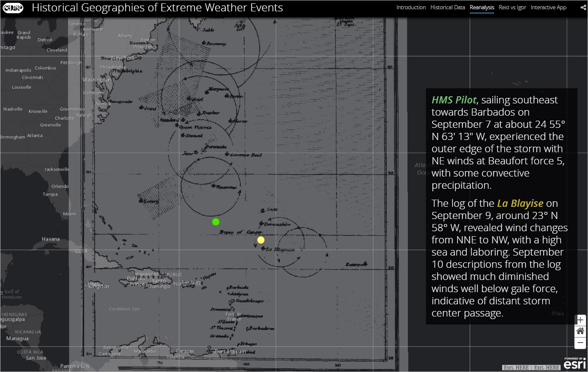This screenshot has width=588, height=372.
Task: Reset map to home extent
Action: (x=580, y=331)
